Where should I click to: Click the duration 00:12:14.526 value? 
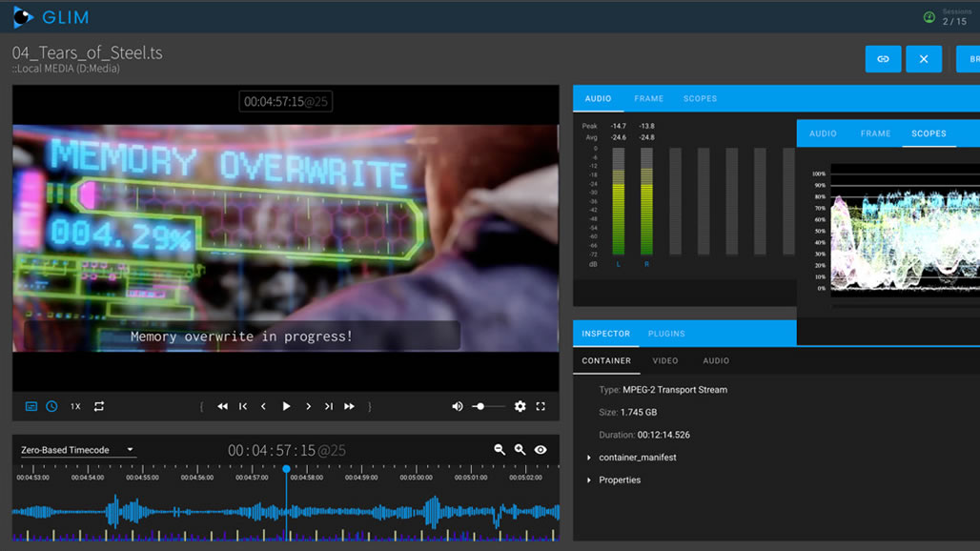pyautogui.click(x=664, y=435)
